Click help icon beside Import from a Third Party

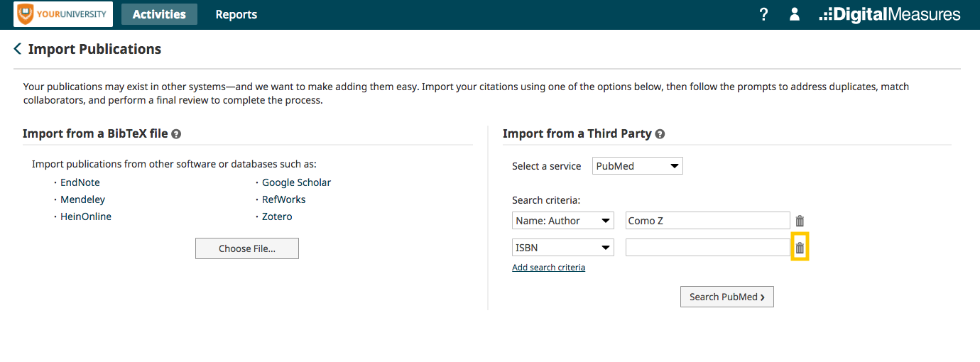coord(660,133)
